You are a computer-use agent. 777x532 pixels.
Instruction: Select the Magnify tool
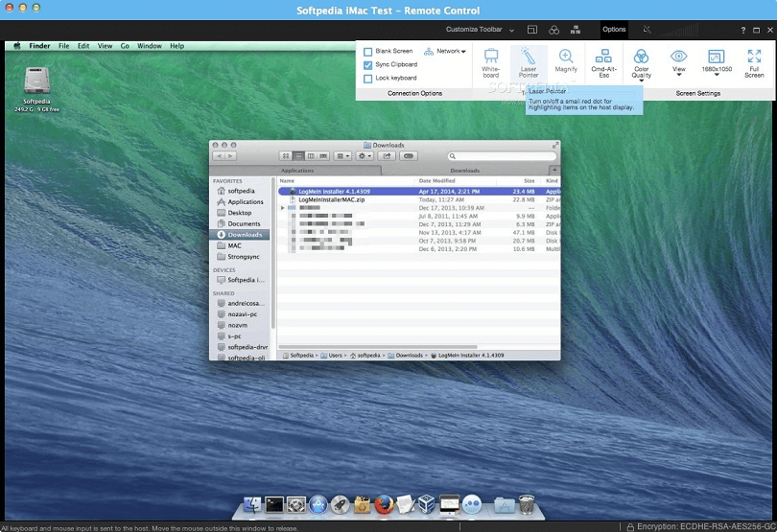point(566,61)
